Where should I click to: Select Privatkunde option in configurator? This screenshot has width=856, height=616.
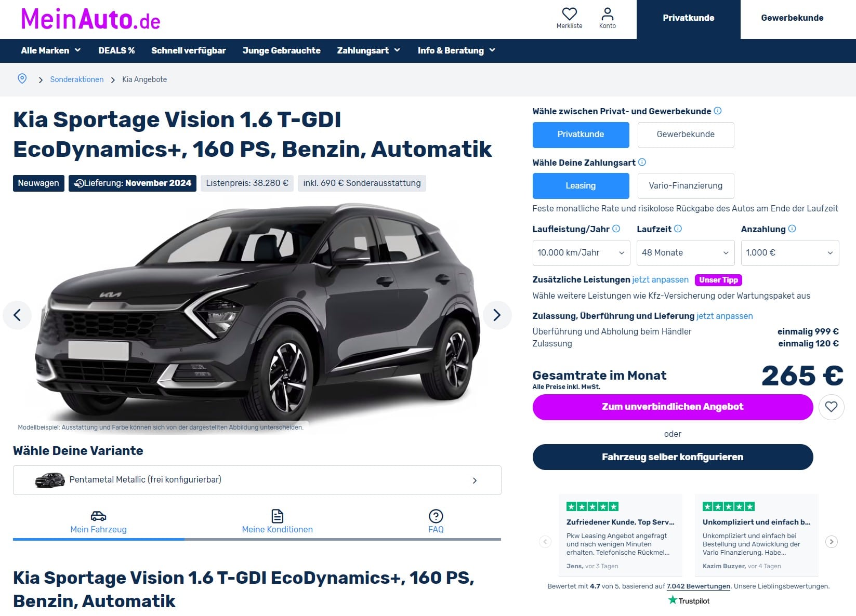click(581, 135)
